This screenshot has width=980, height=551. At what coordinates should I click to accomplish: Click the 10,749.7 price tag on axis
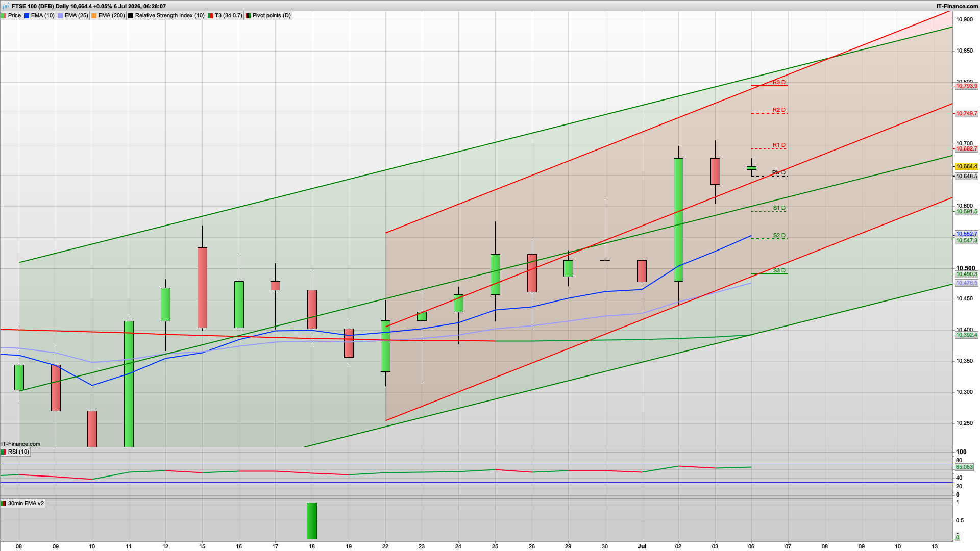coord(966,114)
